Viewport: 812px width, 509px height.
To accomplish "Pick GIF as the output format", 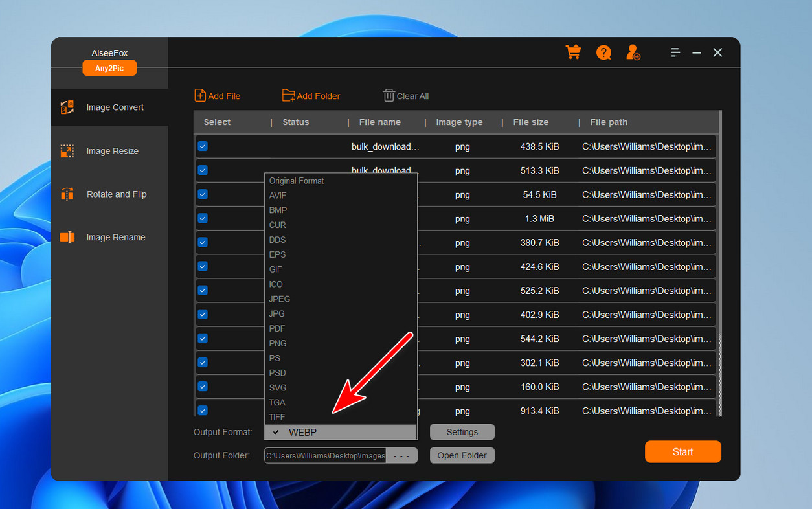I will coord(341,269).
